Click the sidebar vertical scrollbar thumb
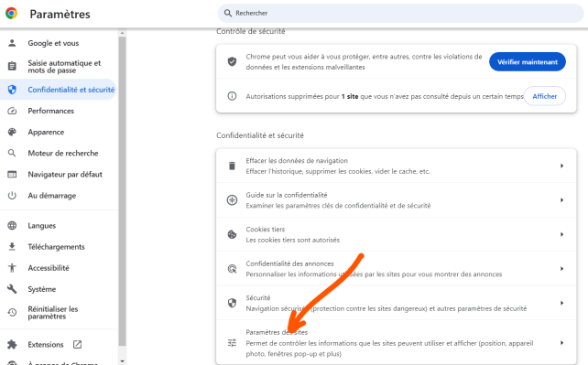 tap(122, 191)
